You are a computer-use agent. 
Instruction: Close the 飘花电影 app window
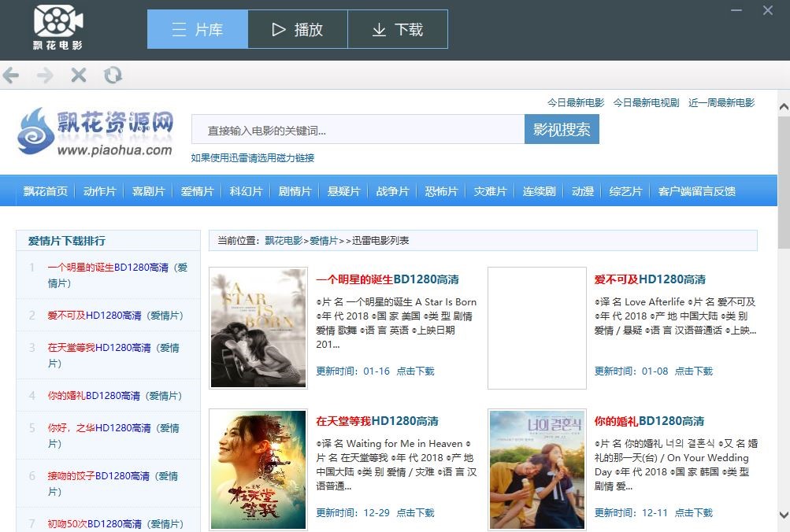[768, 11]
